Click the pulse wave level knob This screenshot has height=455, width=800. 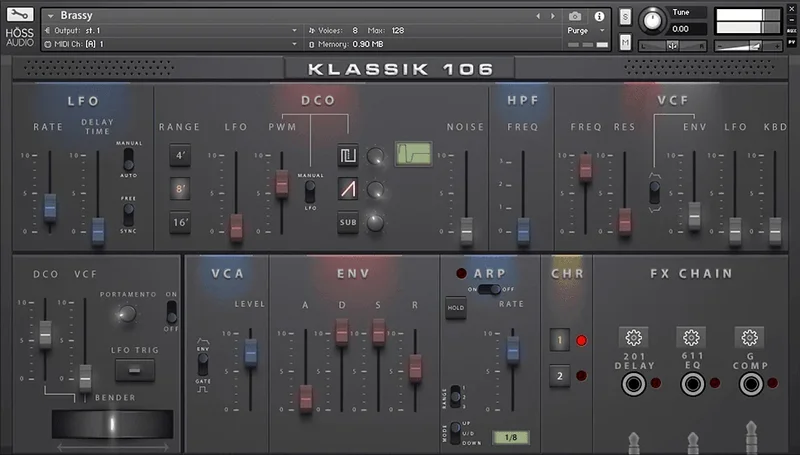click(376, 156)
